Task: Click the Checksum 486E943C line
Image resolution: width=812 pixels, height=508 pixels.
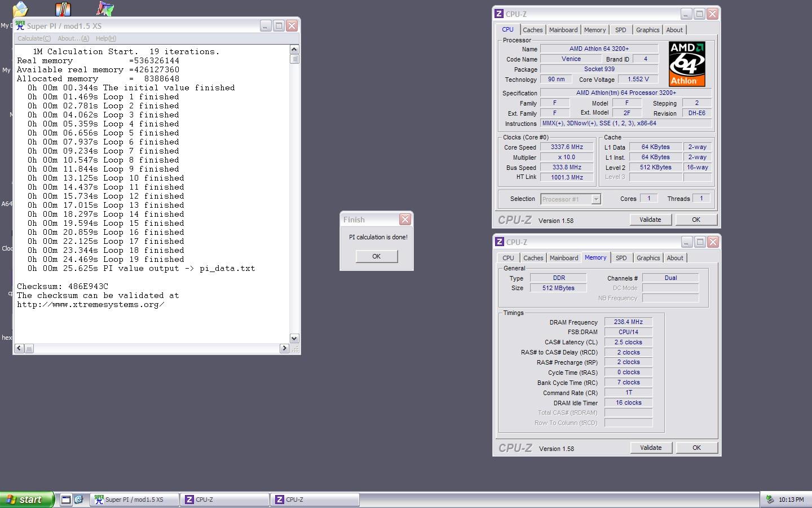Action: point(63,286)
